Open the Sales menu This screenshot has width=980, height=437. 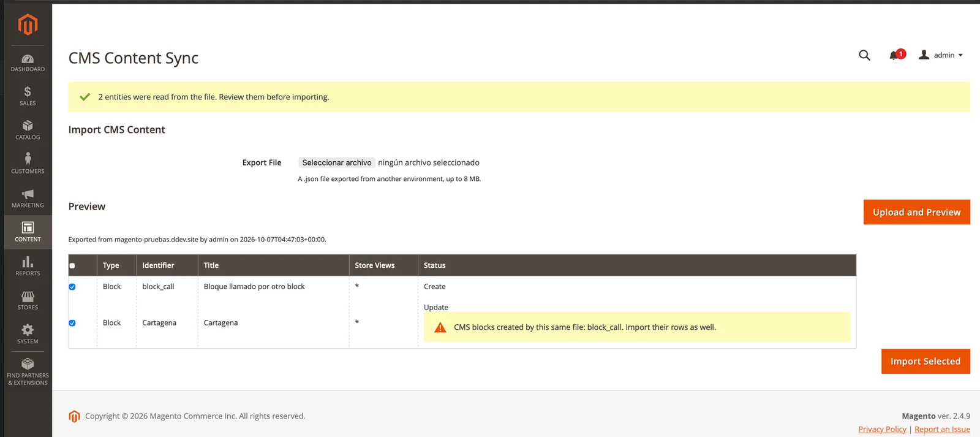28,96
